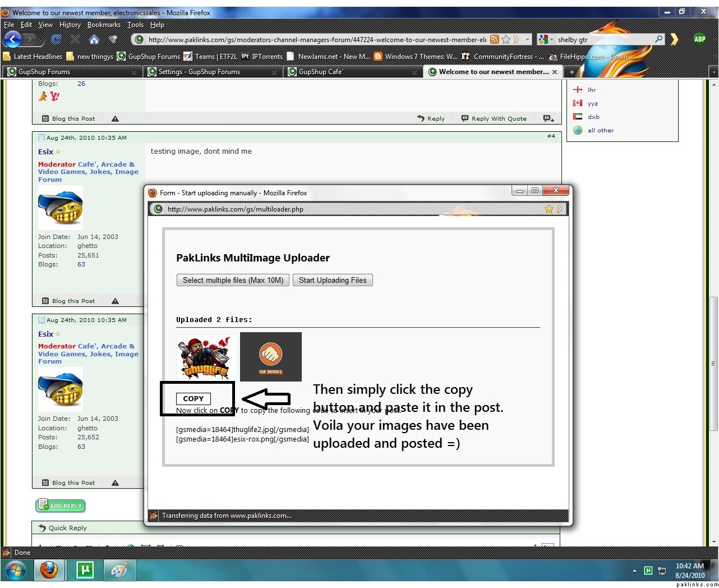Click the page vertical scrollbar thumb
The width and height of the screenshot is (719, 588).
[x=713, y=364]
